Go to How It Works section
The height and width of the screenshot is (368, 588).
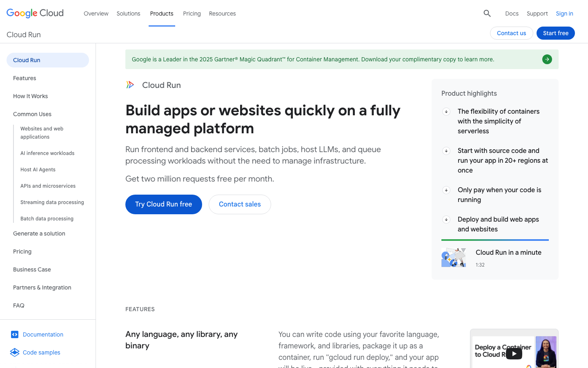click(x=30, y=96)
